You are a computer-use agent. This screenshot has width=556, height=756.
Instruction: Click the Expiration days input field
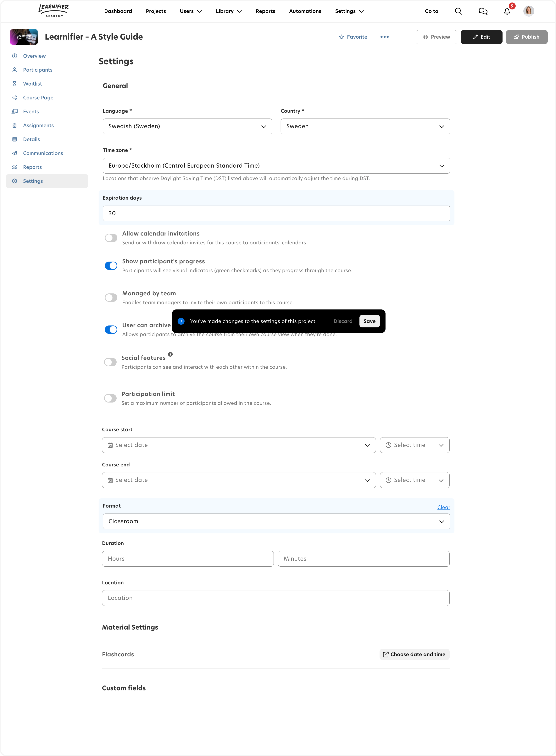[276, 213]
